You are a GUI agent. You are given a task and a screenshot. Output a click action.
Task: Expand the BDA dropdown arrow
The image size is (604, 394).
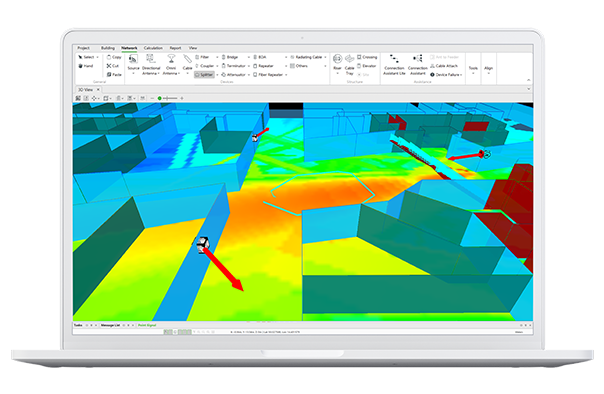(x=286, y=57)
